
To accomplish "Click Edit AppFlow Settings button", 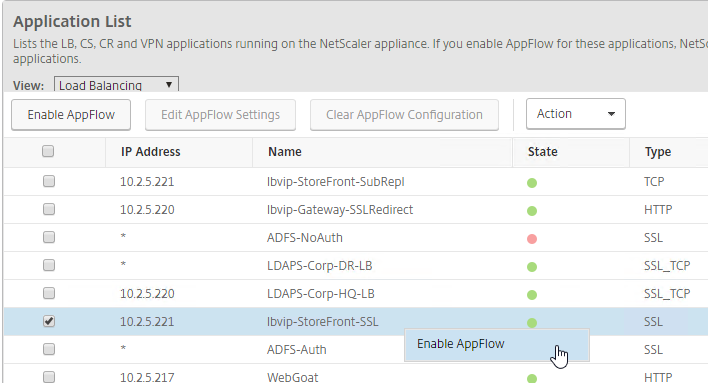I will point(220,115).
